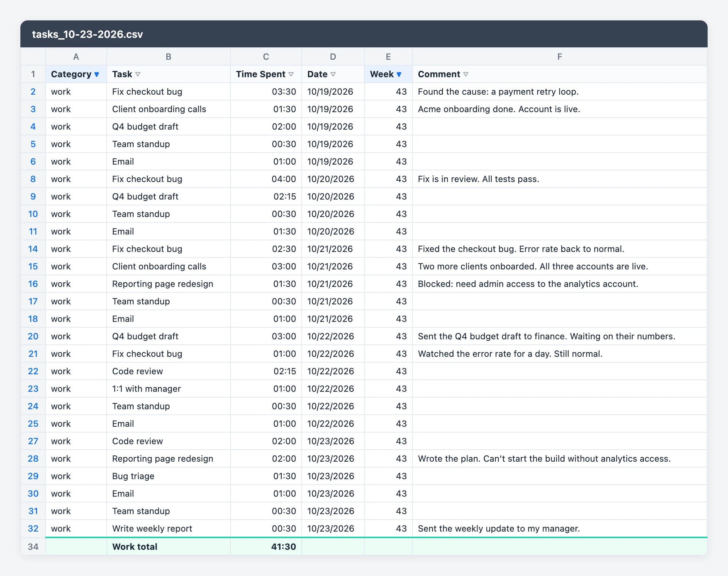The height and width of the screenshot is (576, 728).
Task: Click the 'Bug triage' task cell
Action: (169, 476)
